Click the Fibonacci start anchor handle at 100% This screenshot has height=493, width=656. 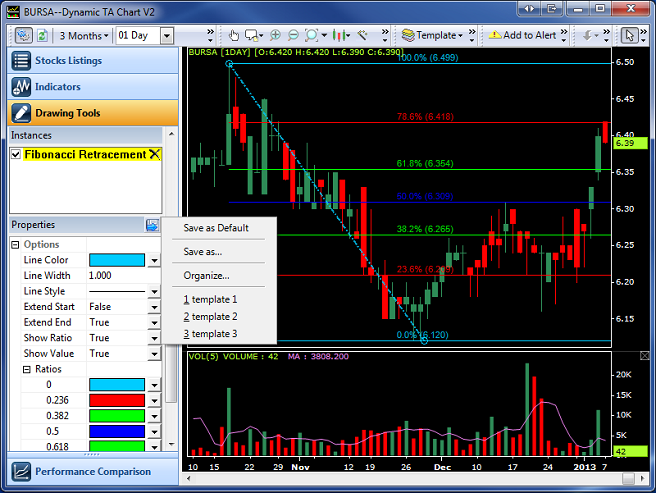click(229, 64)
